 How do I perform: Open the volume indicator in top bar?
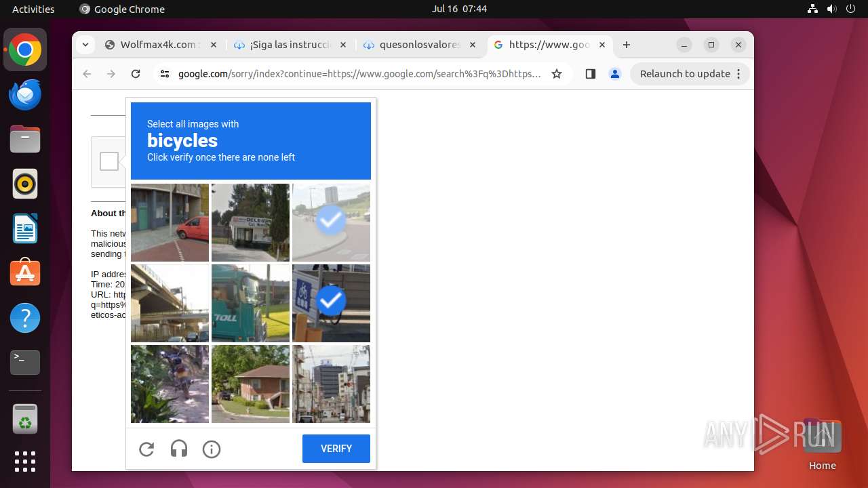(x=831, y=9)
